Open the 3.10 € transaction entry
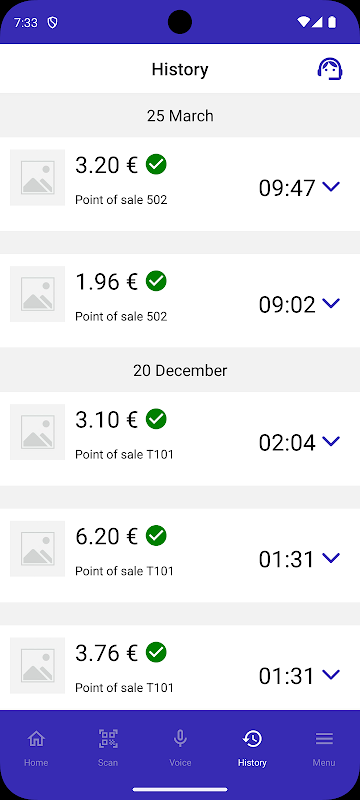This screenshot has width=360, height=800. point(180,439)
